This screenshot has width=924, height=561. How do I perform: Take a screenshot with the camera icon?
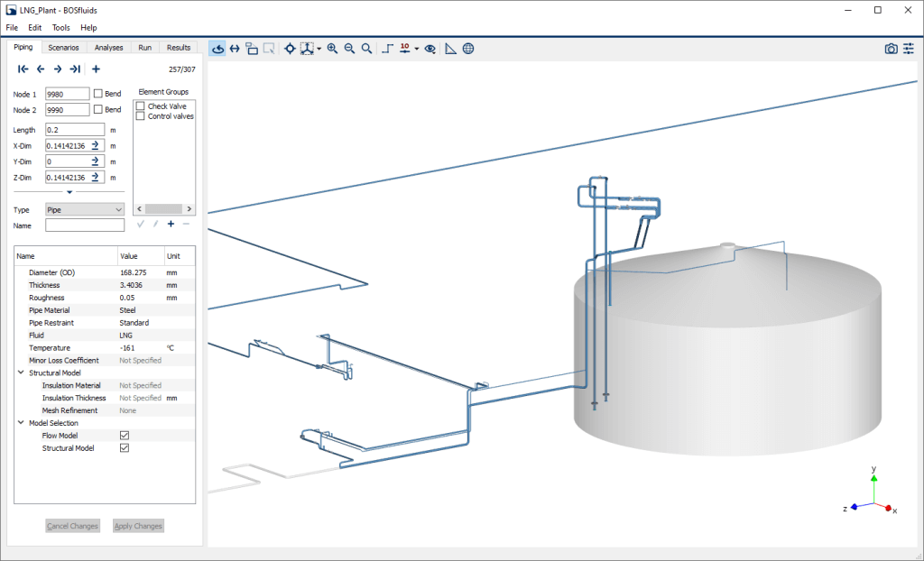[891, 49]
